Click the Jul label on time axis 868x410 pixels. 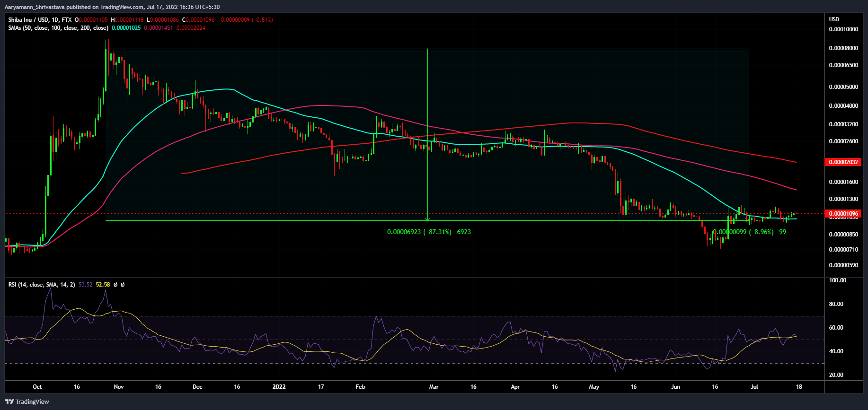754,387
